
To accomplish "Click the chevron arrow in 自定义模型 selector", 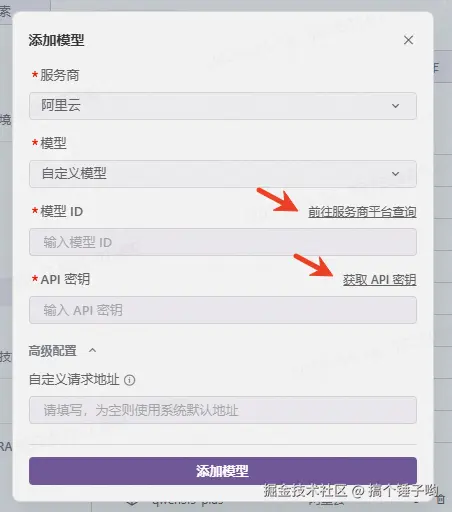I will 395,174.
